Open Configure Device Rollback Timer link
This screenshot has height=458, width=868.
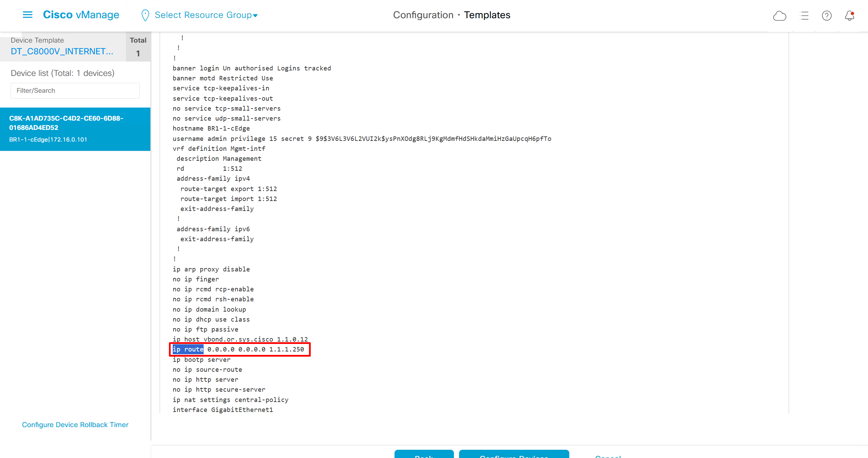[75, 425]
